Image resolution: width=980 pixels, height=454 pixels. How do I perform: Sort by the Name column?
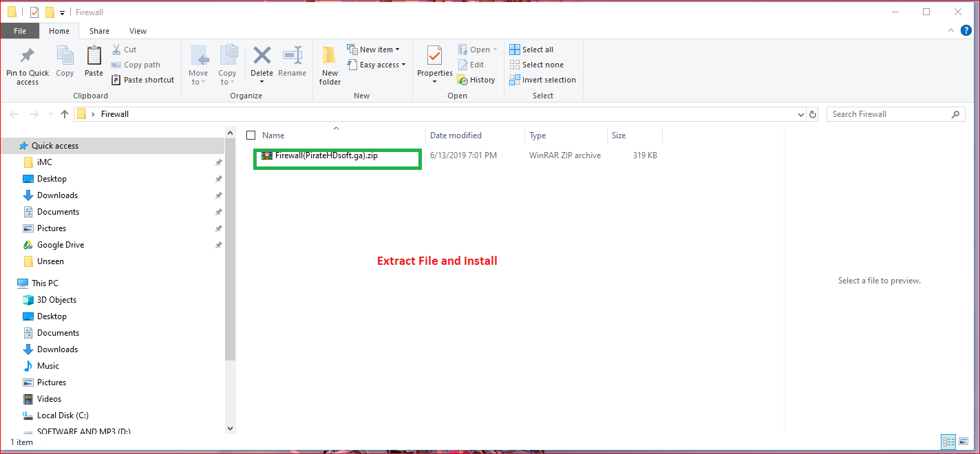point(273,136)
